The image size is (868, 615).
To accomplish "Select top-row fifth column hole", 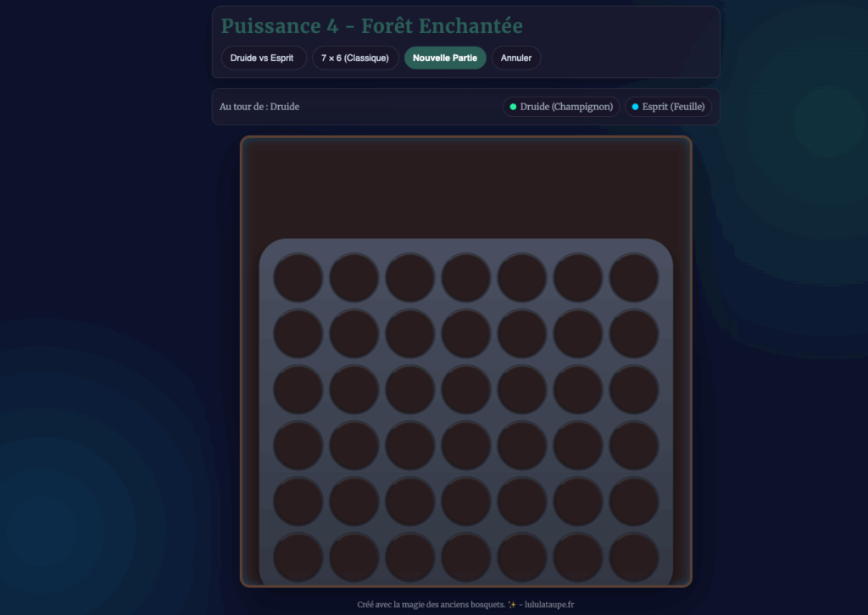I will (522, 278).
